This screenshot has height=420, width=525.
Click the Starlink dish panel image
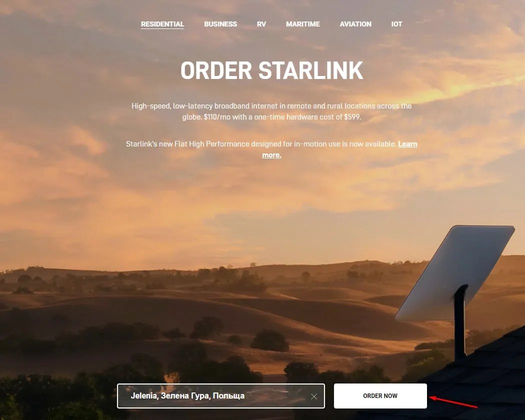pyautogui.click(x=454, y=272)
